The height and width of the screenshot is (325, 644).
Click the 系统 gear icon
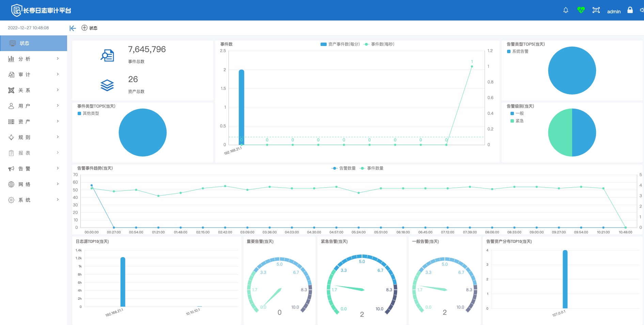(11, 200)
